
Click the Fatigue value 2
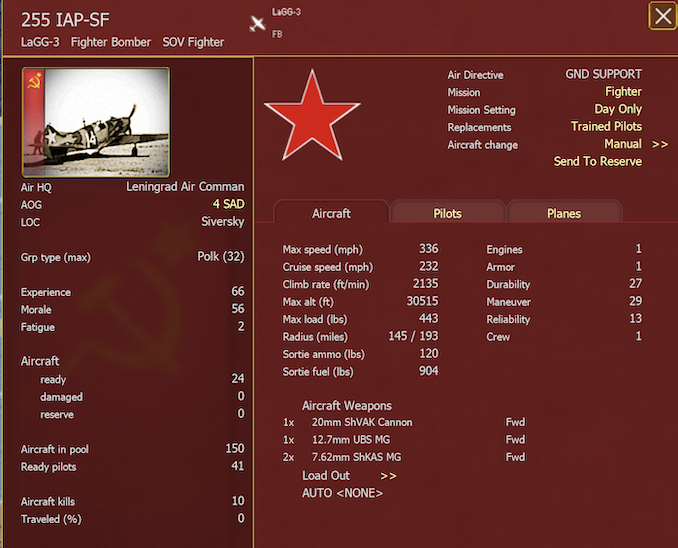pos(241,326)
